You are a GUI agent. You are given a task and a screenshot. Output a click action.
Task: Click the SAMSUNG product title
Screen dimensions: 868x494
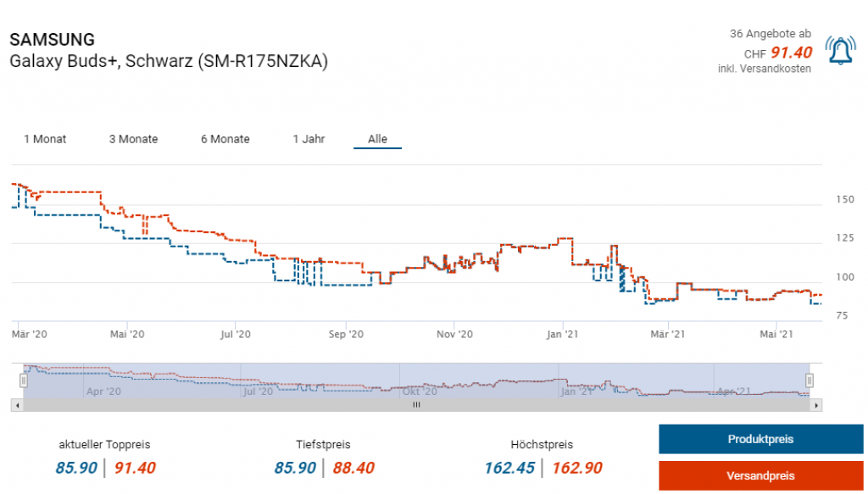(x=52, y=40)
